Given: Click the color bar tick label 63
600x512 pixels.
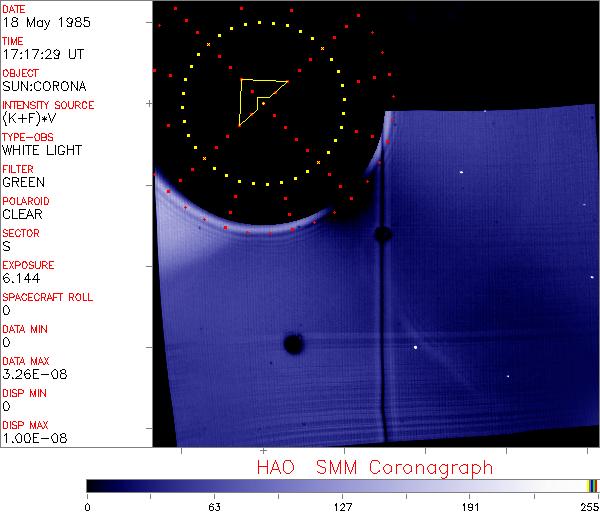Looking at the screenshot, I should [x=214, y=505].
